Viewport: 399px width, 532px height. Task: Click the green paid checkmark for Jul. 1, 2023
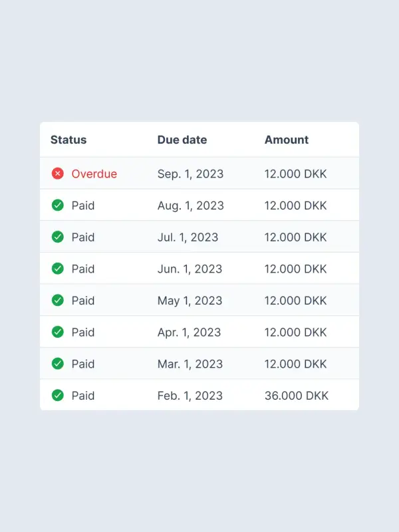tap(58, 237)
